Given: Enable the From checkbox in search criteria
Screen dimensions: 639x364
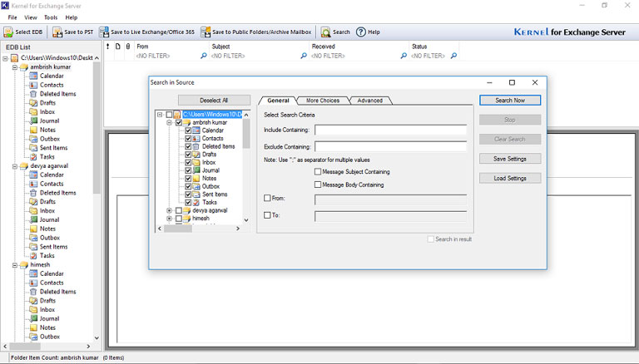Looking at the screenshot, I should (267, 198).
